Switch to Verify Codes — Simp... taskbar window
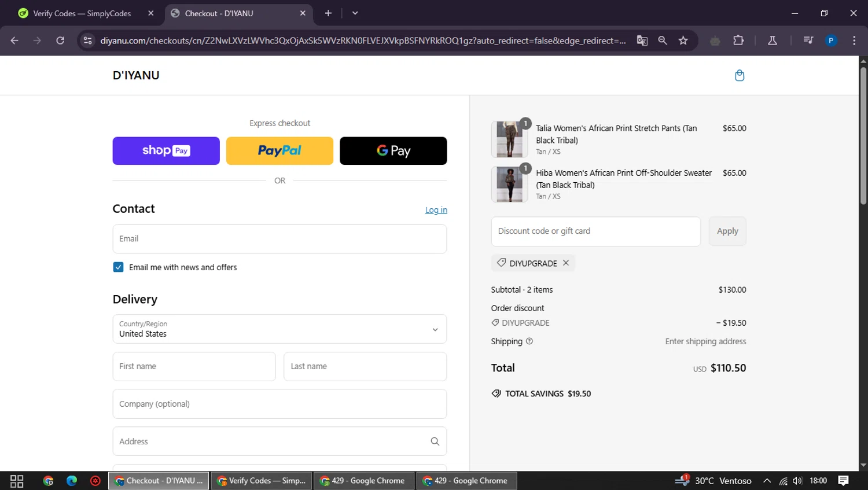The image size is (868, 490). click(x=262, y=481)
